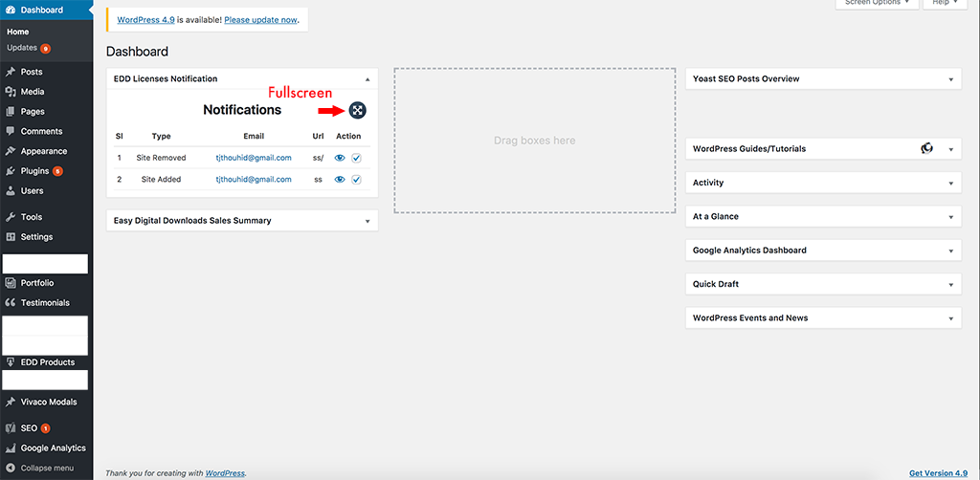Click the orange Updates count badge

coord(46,48)
